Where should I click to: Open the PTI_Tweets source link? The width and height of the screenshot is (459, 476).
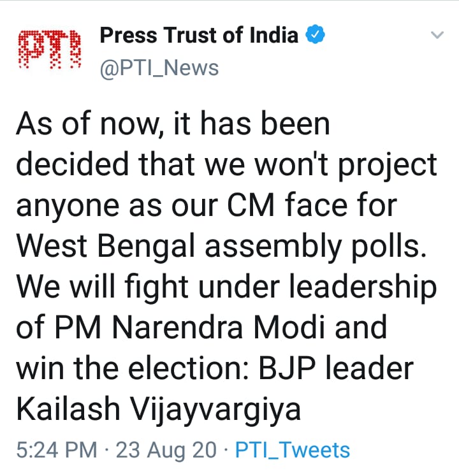293,450
